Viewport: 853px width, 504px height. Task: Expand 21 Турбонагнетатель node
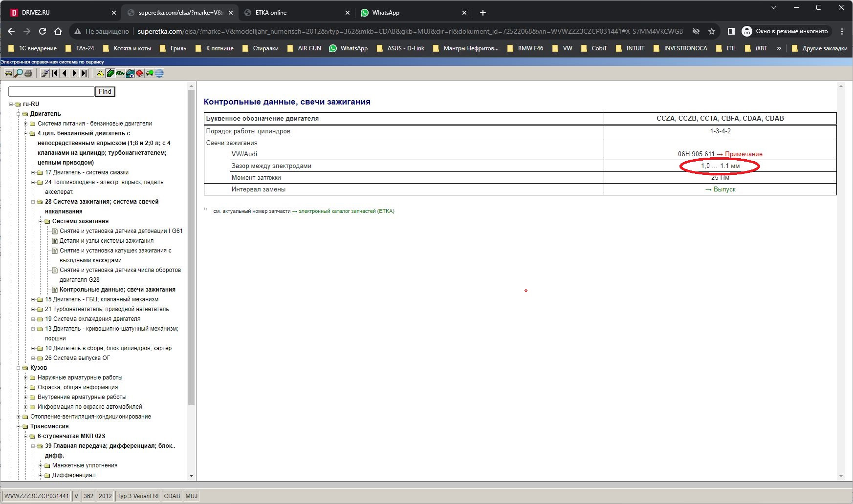pos(33,309)
